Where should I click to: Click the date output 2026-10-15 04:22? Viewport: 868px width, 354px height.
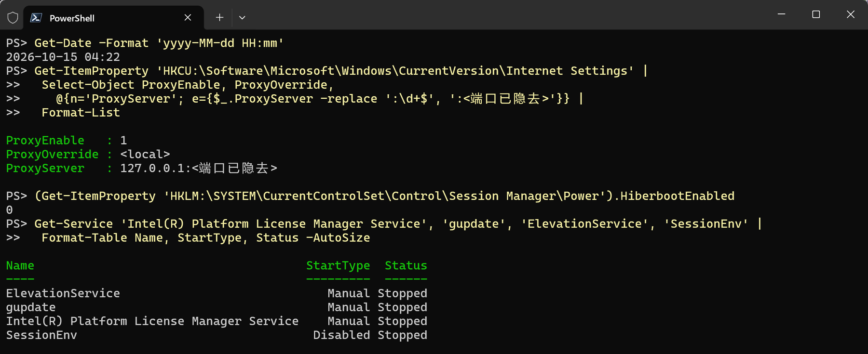63,57
